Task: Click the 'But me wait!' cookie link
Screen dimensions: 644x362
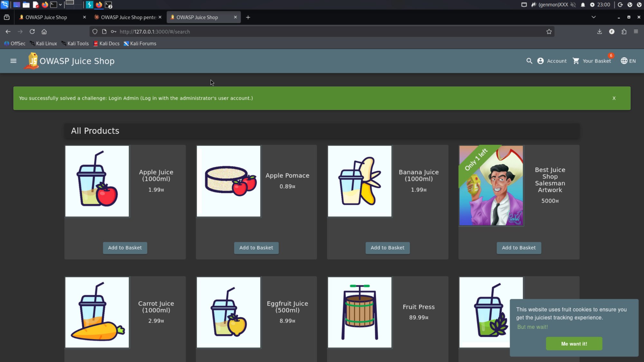Action: click(x=532, y=327)
